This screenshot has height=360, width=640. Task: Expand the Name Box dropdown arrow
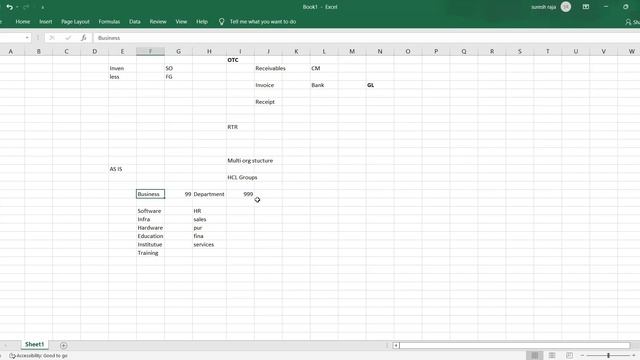click(x=27, y=38)
